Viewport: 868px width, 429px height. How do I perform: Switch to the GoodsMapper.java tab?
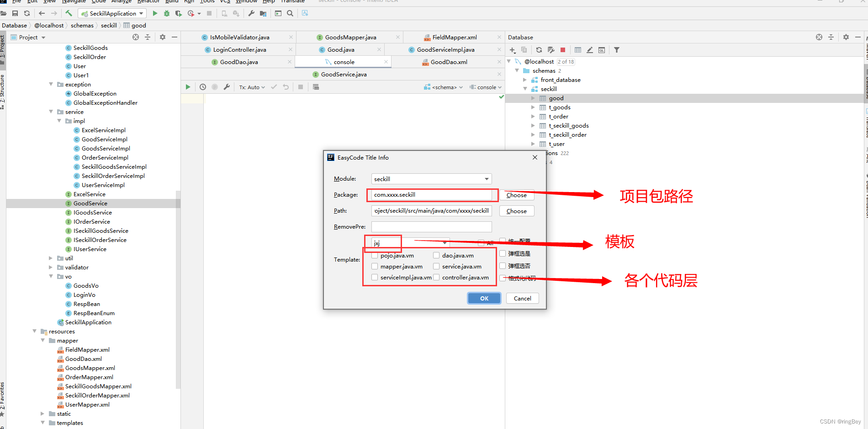(x=350, y=37)
